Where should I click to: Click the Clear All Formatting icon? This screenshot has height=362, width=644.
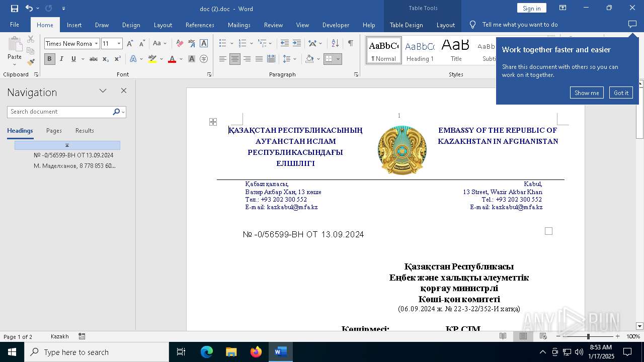coord(180,44)
